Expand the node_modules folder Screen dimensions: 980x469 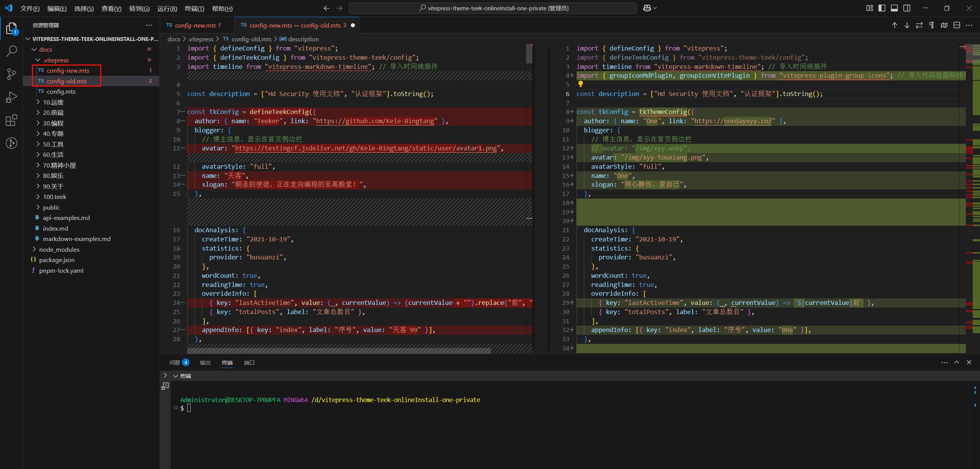[34, 249]
